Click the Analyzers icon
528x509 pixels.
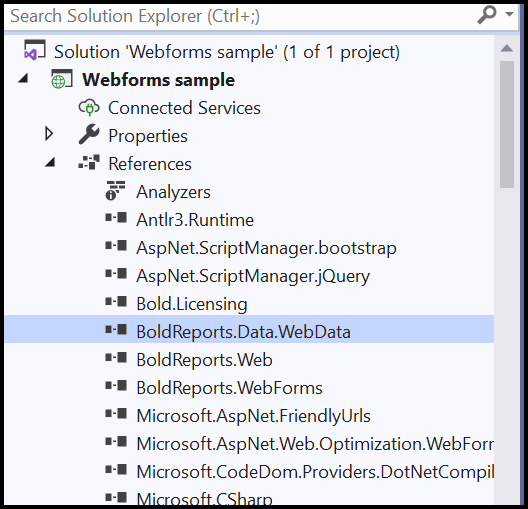point(116,191)
